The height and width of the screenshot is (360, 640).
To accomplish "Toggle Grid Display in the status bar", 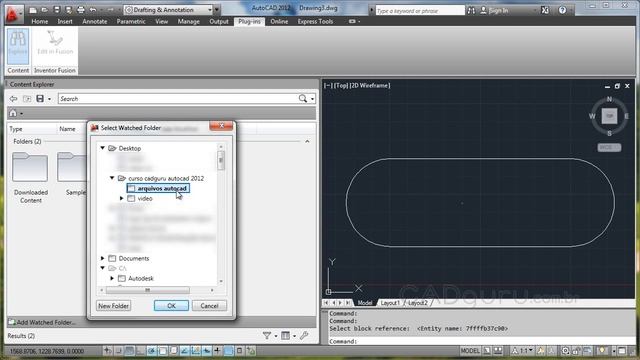I will pyautogui.click(x=129, y=351).
